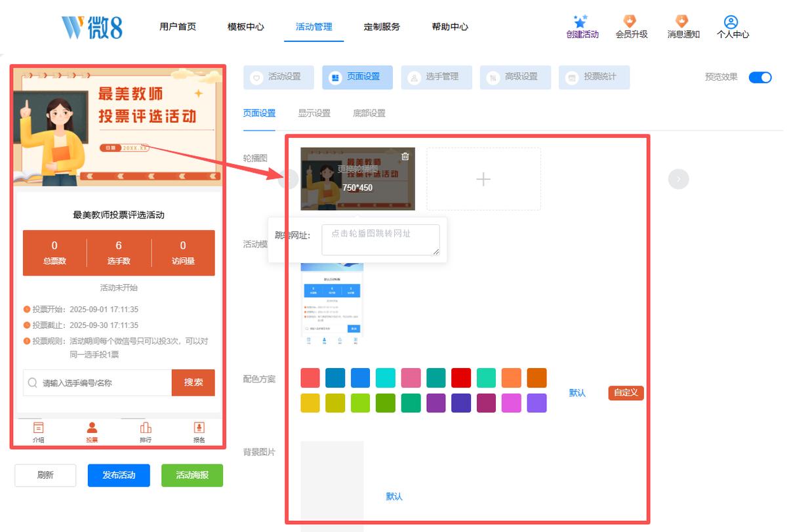Open 会员升级 from the top bar

pyautogui.click(x=631, y=27)
